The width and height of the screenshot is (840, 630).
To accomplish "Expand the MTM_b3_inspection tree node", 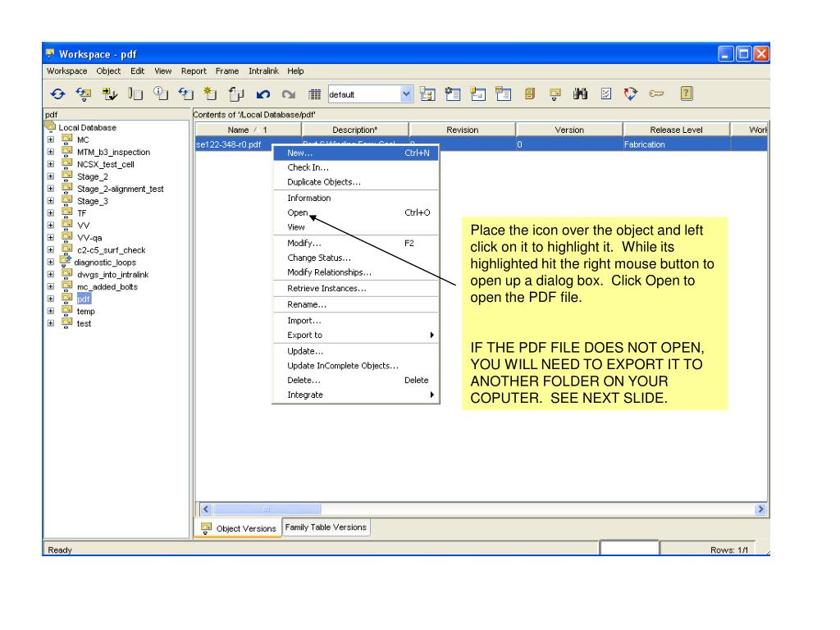I will pyautogui.click(x=51, y=152).
